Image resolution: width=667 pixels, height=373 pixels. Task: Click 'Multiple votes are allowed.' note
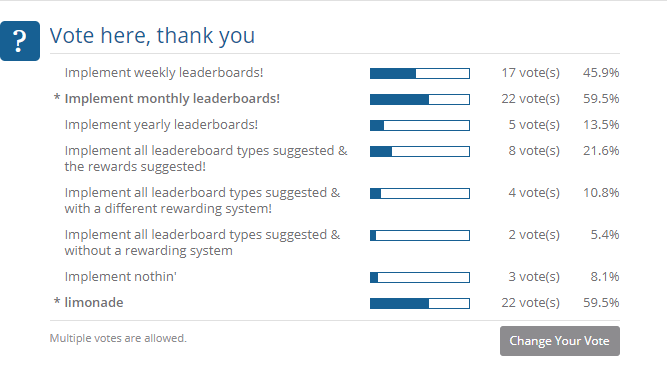[118, 338]
